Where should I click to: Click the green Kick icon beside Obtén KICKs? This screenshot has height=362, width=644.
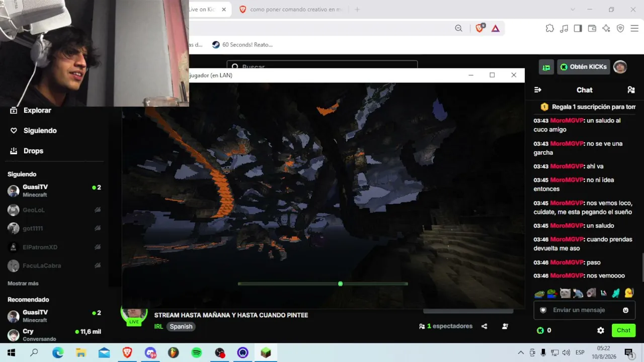click(564, 67)
